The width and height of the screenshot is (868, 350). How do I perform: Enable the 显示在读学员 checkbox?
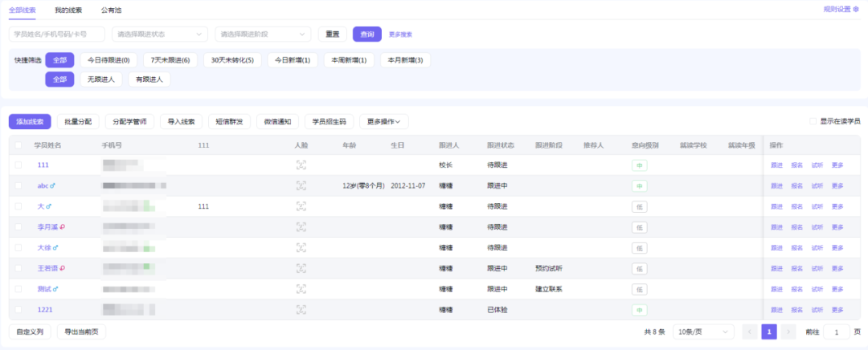coord(813,121)
